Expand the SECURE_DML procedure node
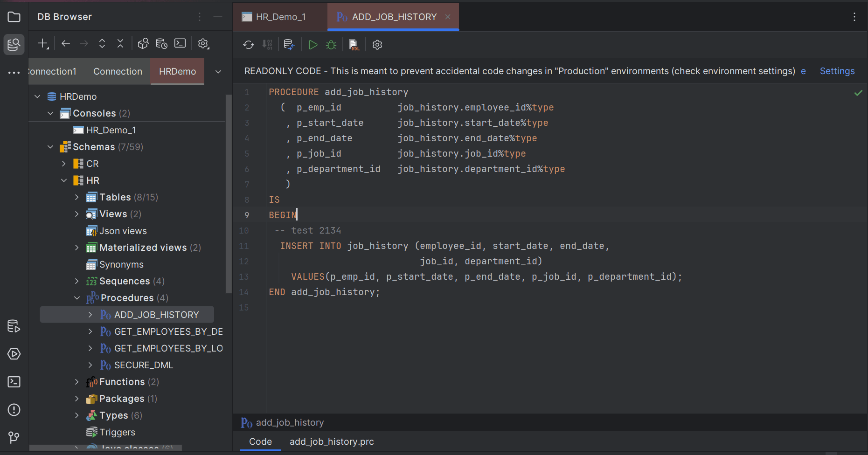Screen dimensions: 868x455 pos(90,365)
